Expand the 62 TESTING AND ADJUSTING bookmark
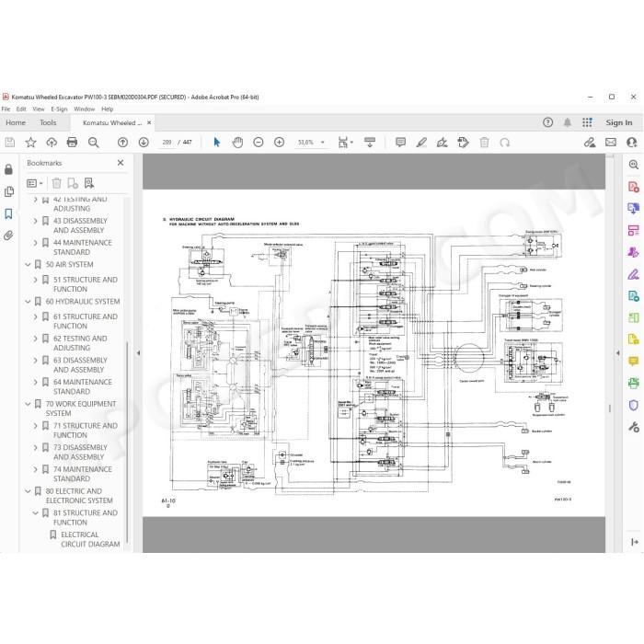This screenshot has width=644, height=644. click(x=35, y=339)
